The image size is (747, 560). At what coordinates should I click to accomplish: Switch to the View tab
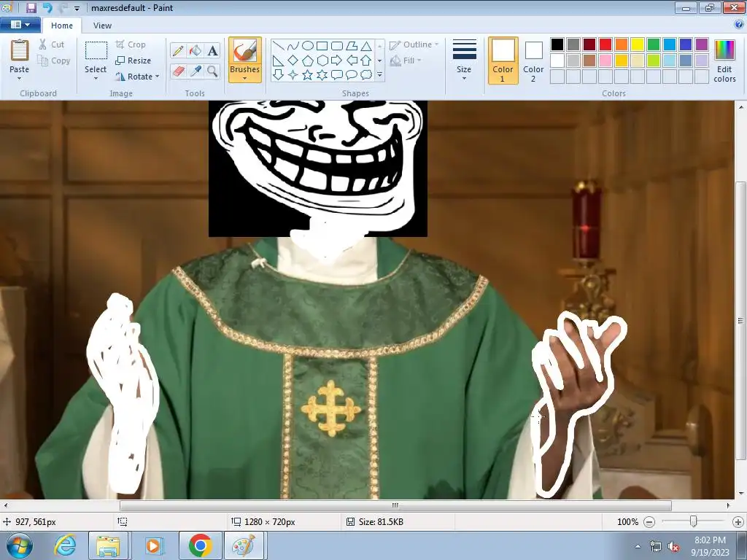point(102,26)
